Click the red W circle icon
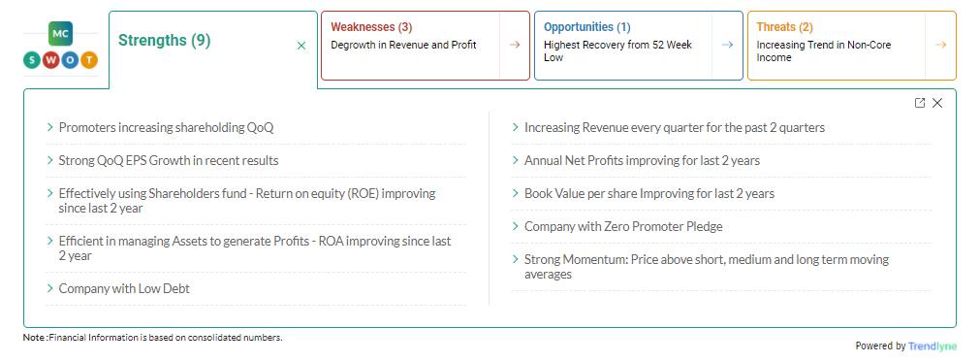The height and width of the screenshot is (362, 980). pos(50,60)
